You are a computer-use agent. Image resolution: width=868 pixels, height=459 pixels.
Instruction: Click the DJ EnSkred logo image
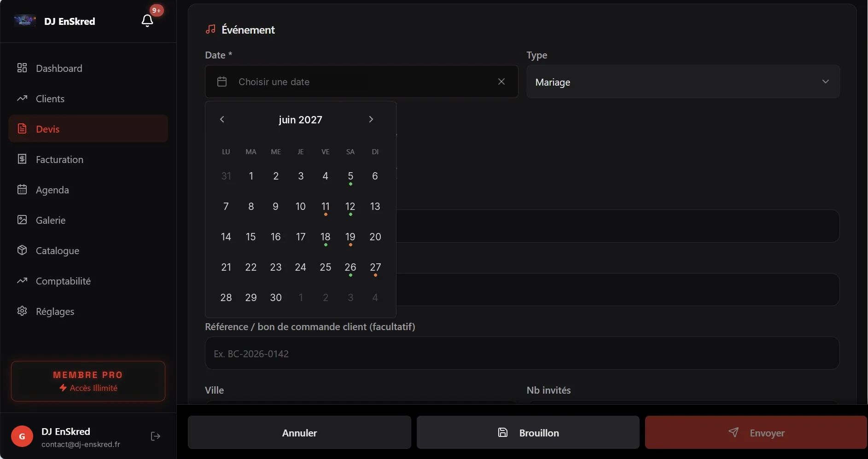click(25, 21)
